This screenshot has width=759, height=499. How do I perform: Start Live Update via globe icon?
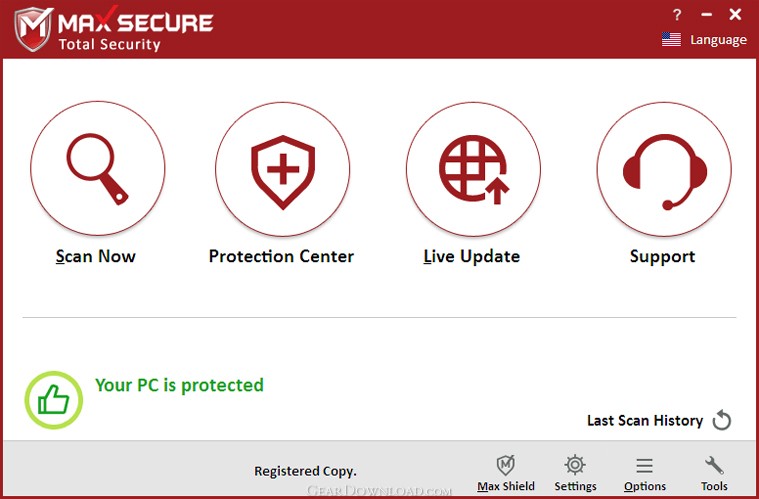[473, 169]
